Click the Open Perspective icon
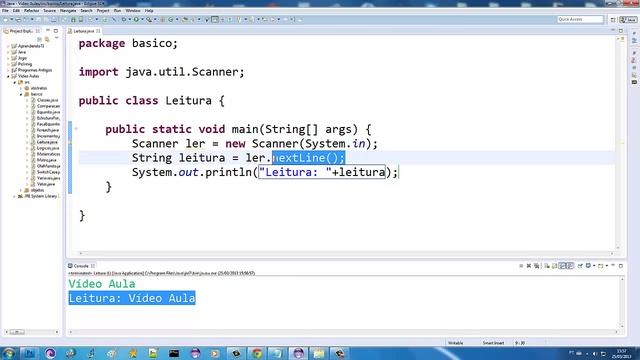The image size is (640, 360). point(613,20)
